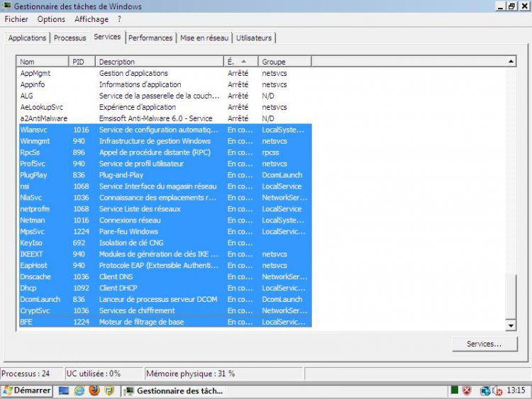The width and height of the screenshot is (532, 399).
Task: Click the Gestionnaire des tâches taskbar button
Action: pos(174,391)
